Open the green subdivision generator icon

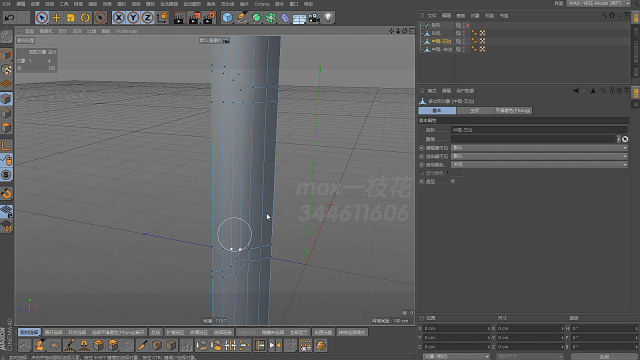pyautogui.click(x=256, y=18)
